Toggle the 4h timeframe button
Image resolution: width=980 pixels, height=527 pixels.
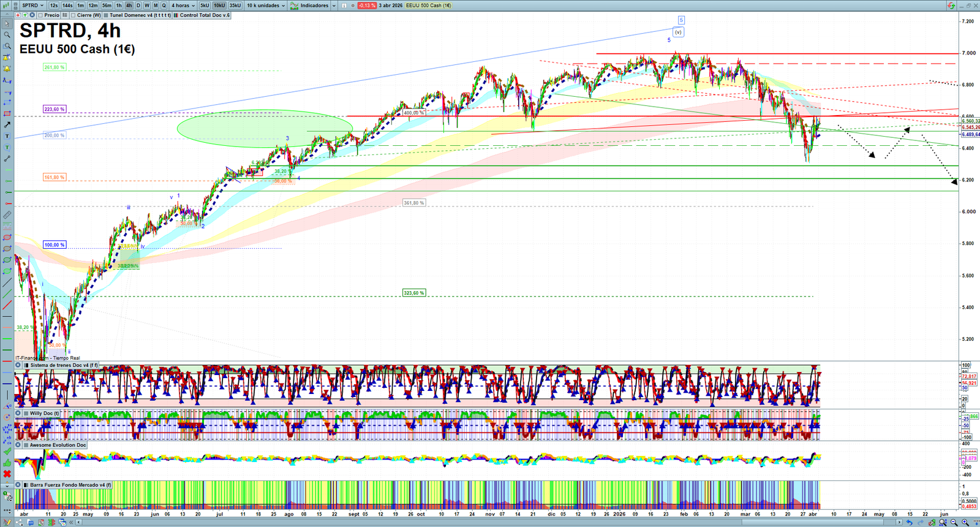129,6
